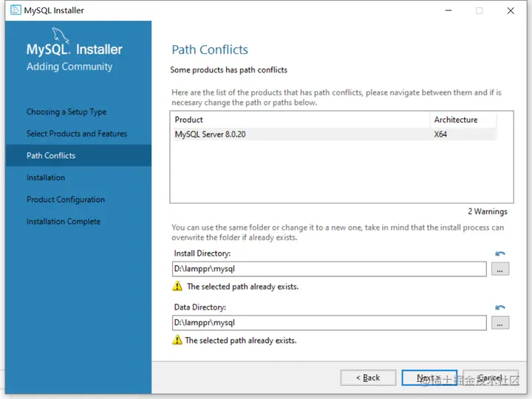Revert the Install Directory path with undo arrow
The width and height of the screenshot is (532, 399).
[499, 253]
